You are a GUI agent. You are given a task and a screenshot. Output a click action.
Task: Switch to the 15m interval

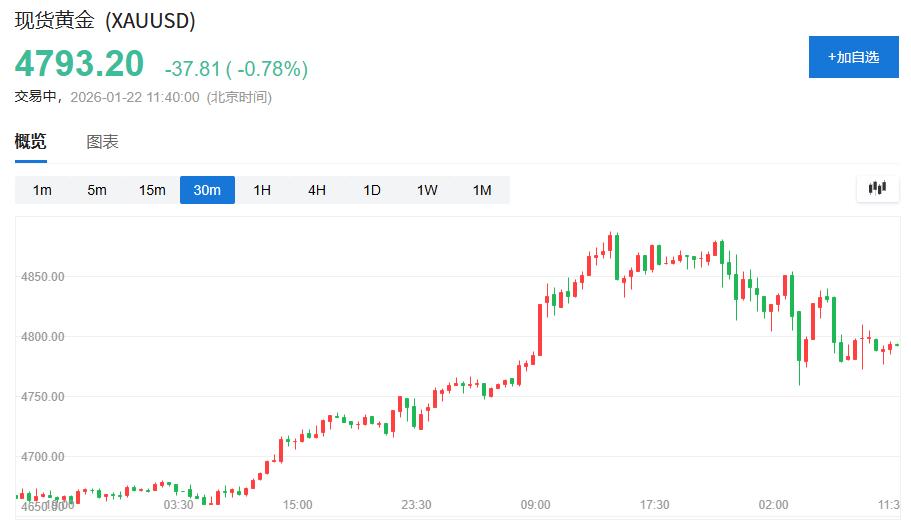152,190
